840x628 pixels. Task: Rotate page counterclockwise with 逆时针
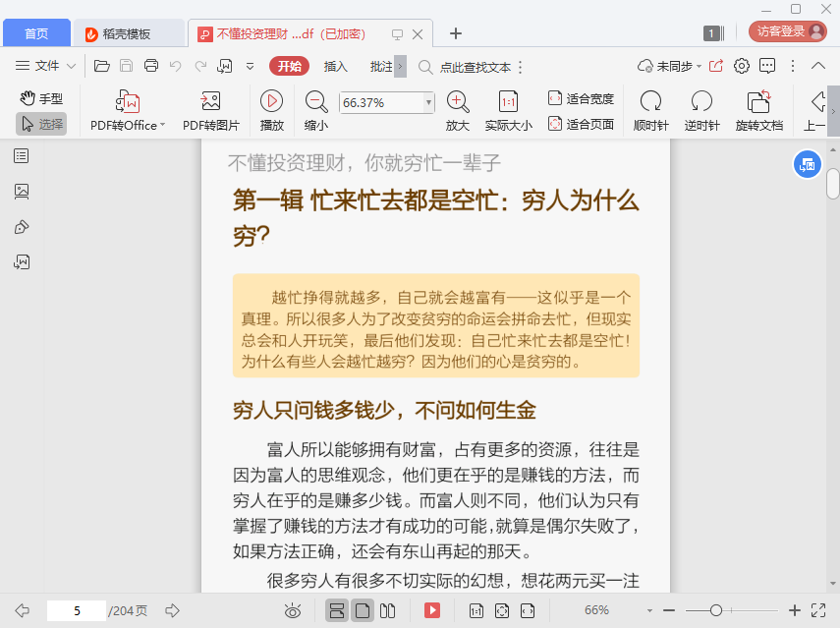(x=701, y=101)
